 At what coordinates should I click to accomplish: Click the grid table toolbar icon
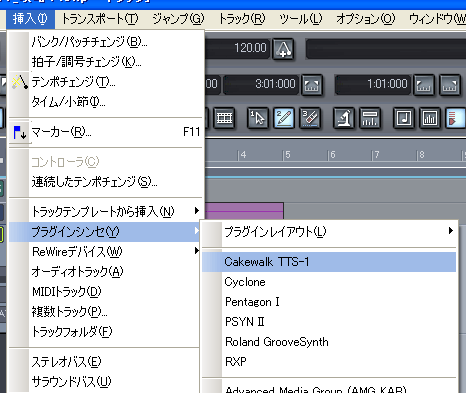[224, 118]
